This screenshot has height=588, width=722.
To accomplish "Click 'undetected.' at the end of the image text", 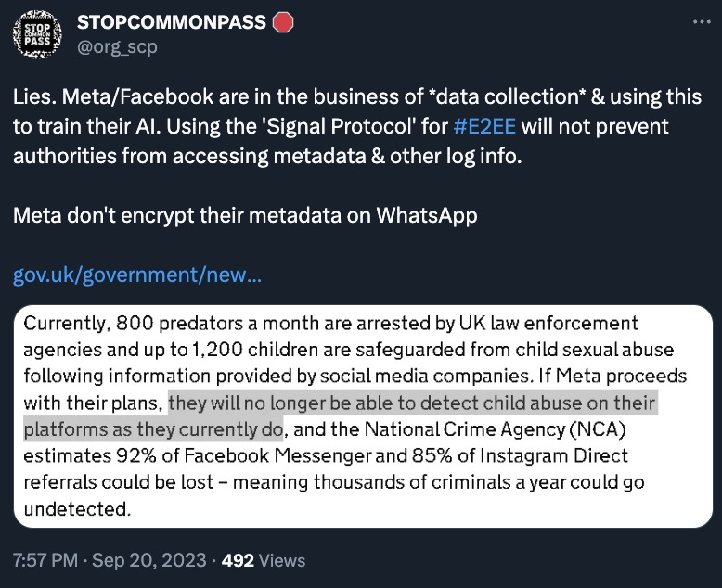I will pyautogui.click(x=77, y=509).
